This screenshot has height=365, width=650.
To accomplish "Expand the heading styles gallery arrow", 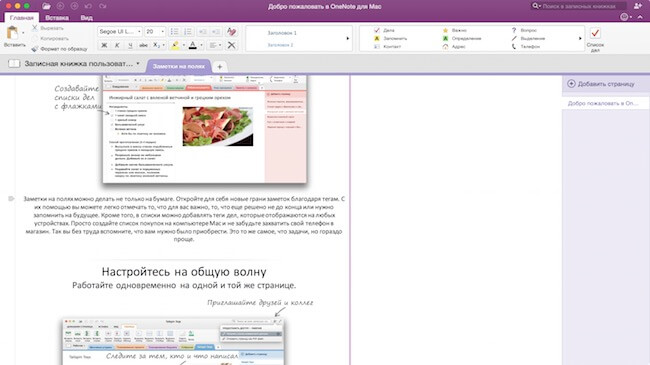I will pyautogui.click(x=348, y=38).
